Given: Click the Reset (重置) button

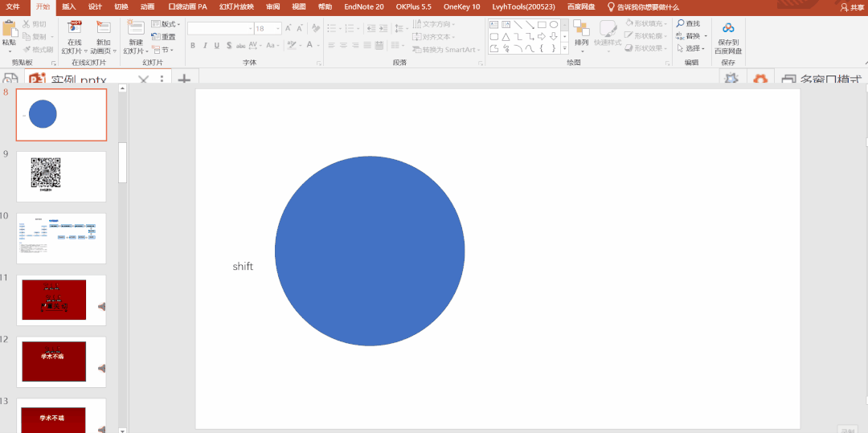Looking at the screenshot, I should click(x=164, y=37).
